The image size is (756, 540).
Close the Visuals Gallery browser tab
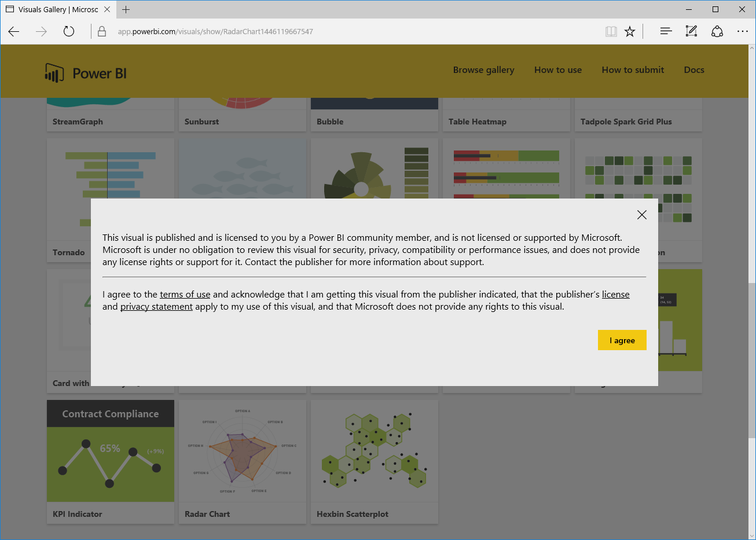[x=107, y=9]
